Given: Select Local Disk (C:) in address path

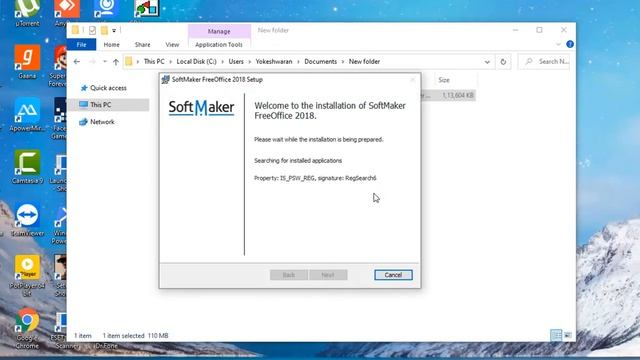Looking at the screenshot, I should click(x=196, y=62).
